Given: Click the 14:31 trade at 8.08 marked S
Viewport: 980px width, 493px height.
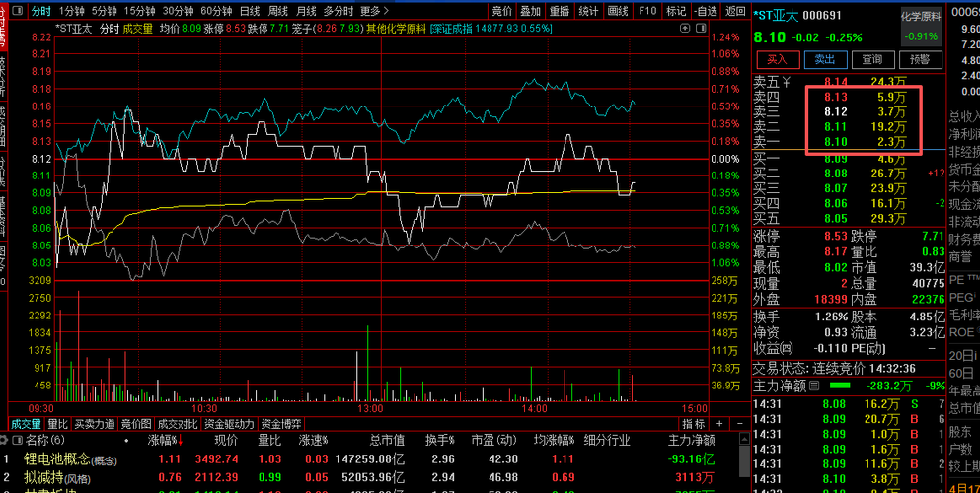Looking at the screenshot, I should point(849,403).
